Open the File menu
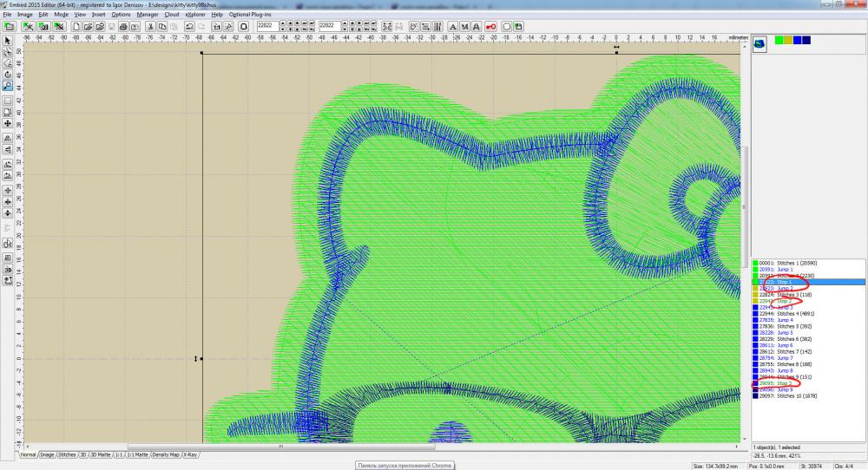The image size is (868, 470). [7, 15]
